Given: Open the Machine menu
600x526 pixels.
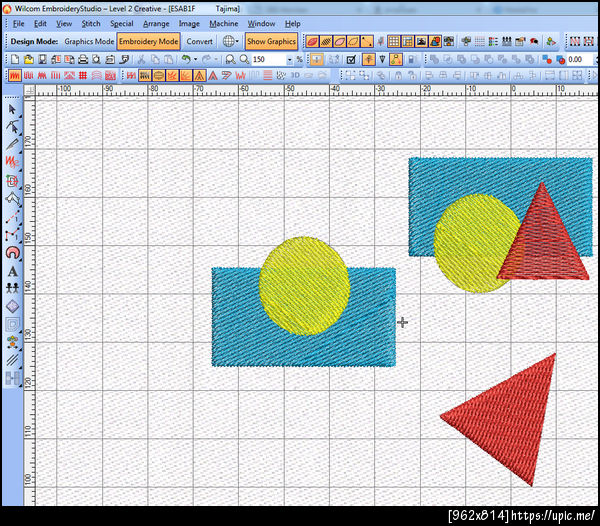Looking at the screenshot, I should (x=223, y=24).
